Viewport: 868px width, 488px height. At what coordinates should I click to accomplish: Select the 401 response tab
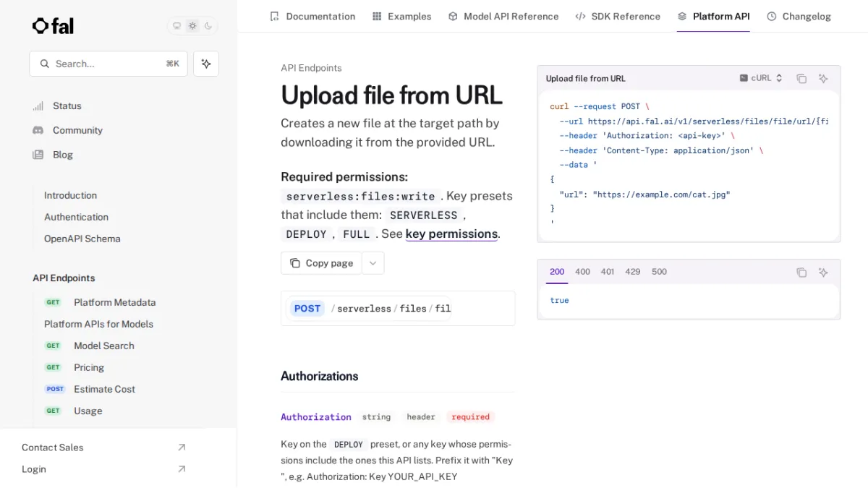[x=608, y=272]
